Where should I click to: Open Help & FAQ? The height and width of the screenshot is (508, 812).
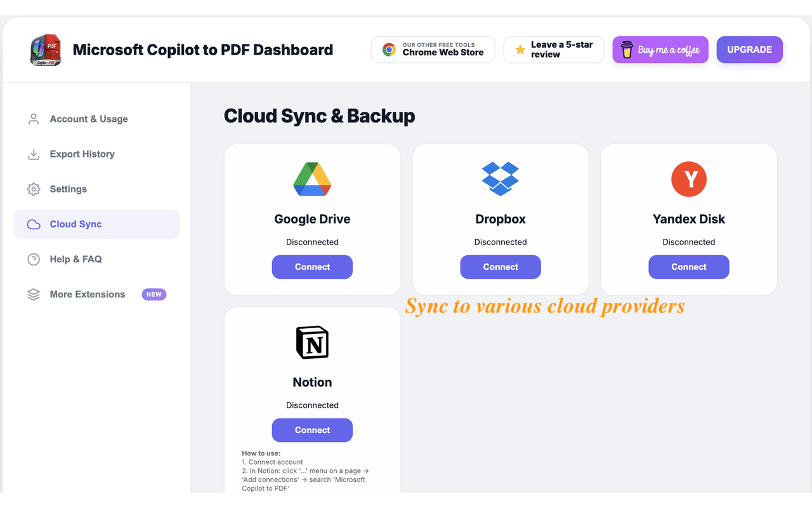click(x=96, y=259)
